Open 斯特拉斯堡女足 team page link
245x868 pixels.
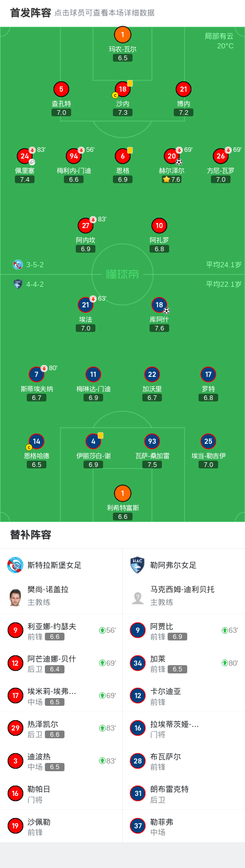point(54,565)
